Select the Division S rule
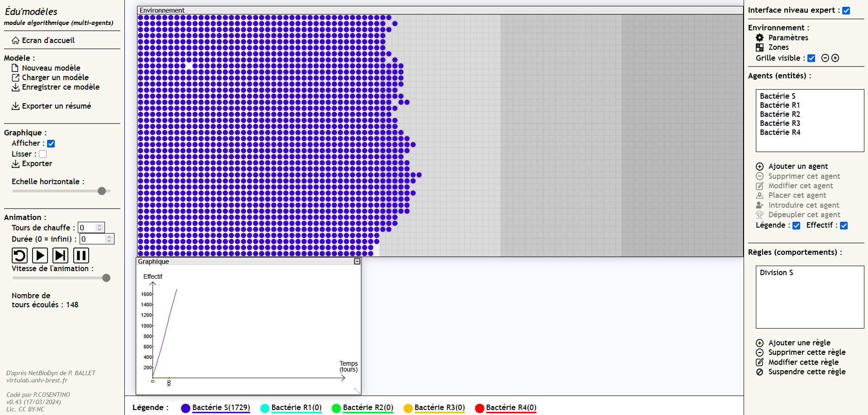 [776, 272]
